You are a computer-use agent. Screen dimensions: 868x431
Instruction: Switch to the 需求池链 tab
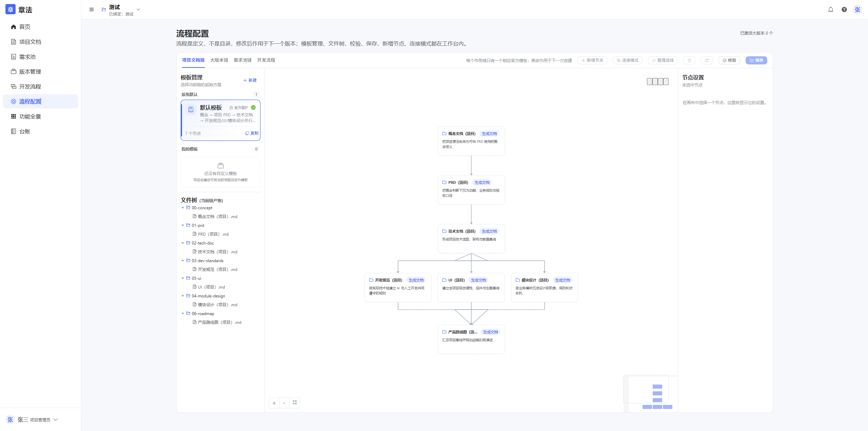tap(242, 60)
